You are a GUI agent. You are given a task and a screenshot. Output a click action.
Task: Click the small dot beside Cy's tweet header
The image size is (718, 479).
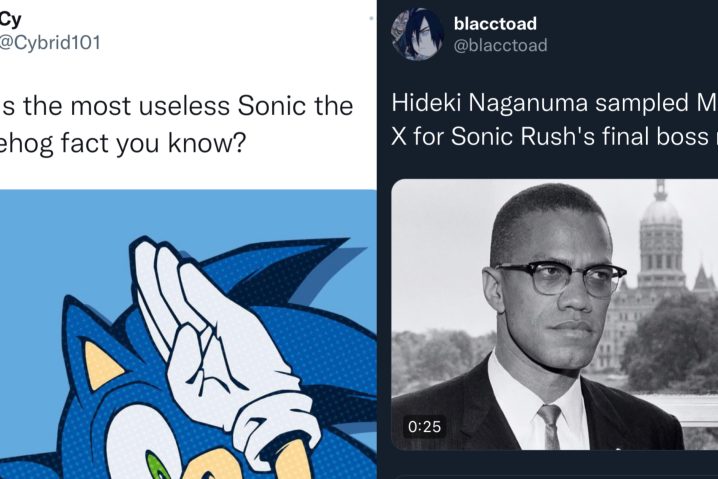tap(371, 18)
